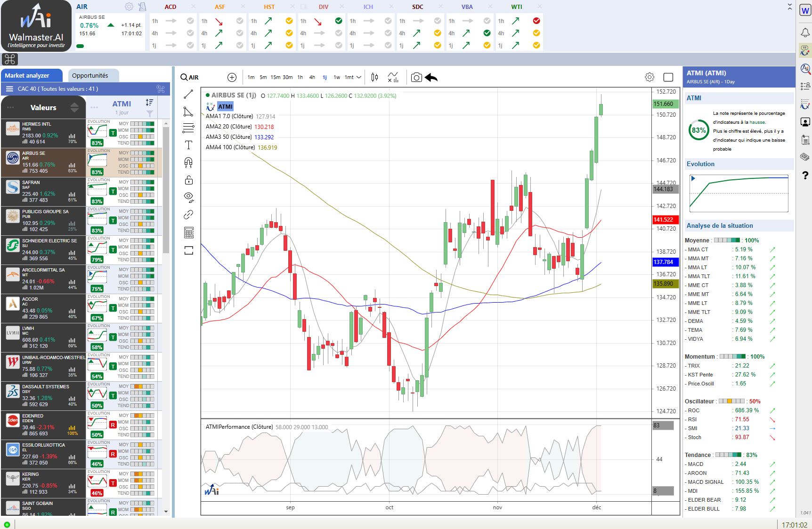
Task: Select the text annotation tool
Action: pyautogui.click(x=188, y=145)
